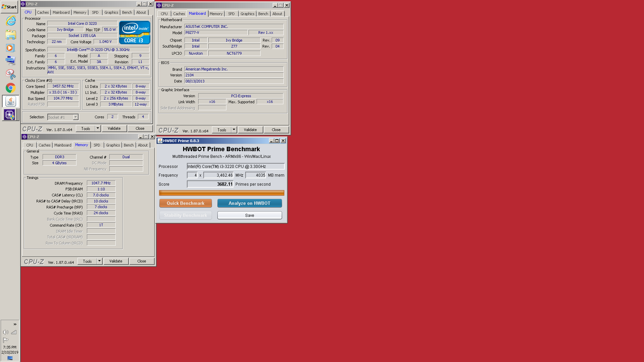The height and width of the screenshot is (362, 644).
Task: Open the Caches tab in top-left CPU-Z window
Action: 43,12
